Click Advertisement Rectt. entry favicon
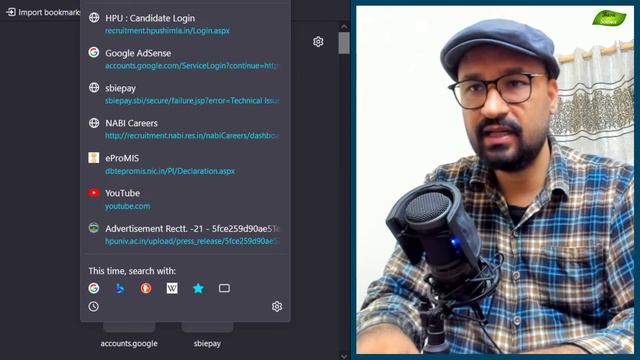 (93, 228)
